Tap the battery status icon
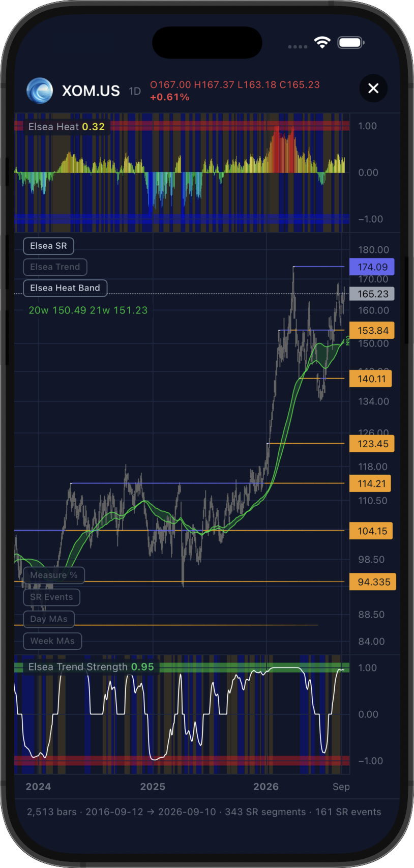This screenshot has height=868, width=414. (351, 43)
